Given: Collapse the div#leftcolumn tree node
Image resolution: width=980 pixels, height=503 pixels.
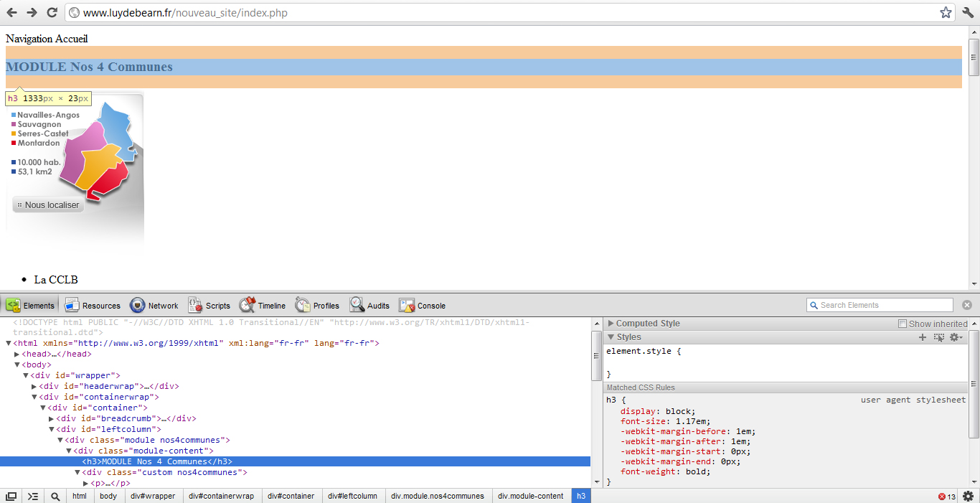Looking at the screenshot, I should click(52, 429).
